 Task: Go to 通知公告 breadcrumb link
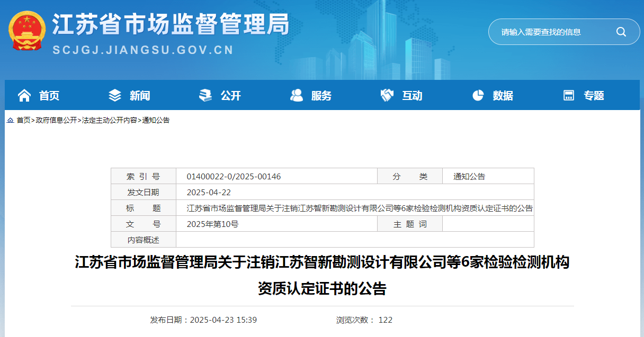click(x=156, y=121)
